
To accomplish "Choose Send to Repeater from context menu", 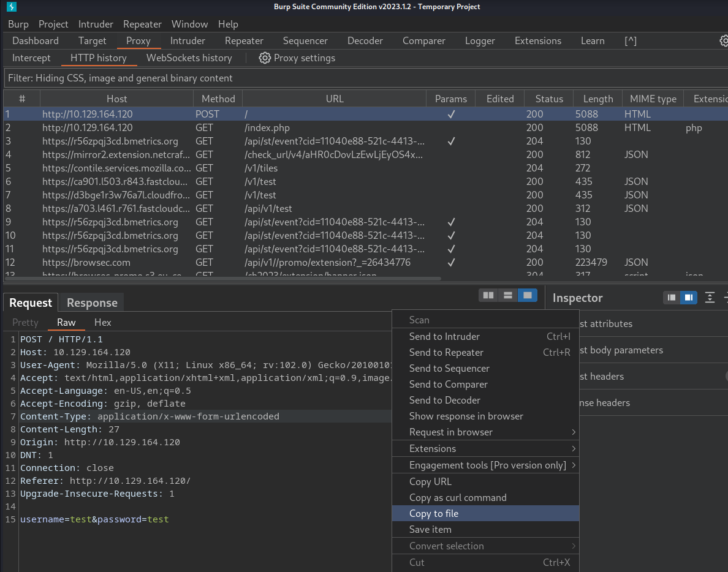I will tap(486, 353).
